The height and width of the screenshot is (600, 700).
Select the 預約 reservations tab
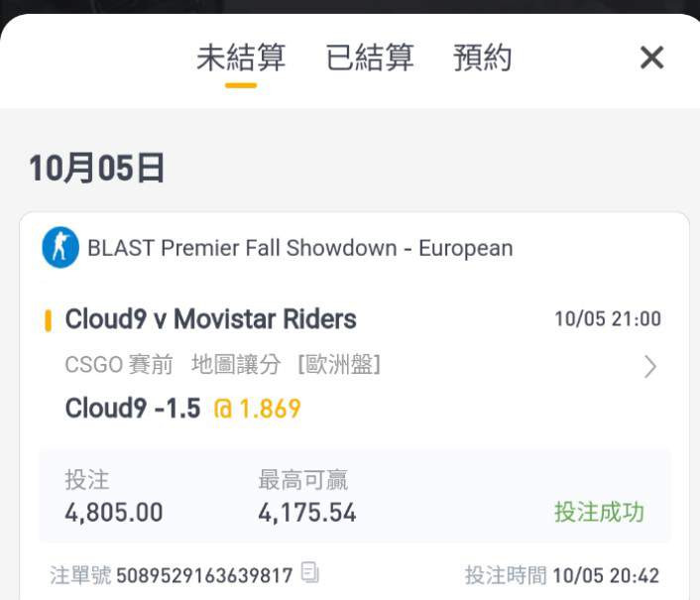(x=482, y=58)
